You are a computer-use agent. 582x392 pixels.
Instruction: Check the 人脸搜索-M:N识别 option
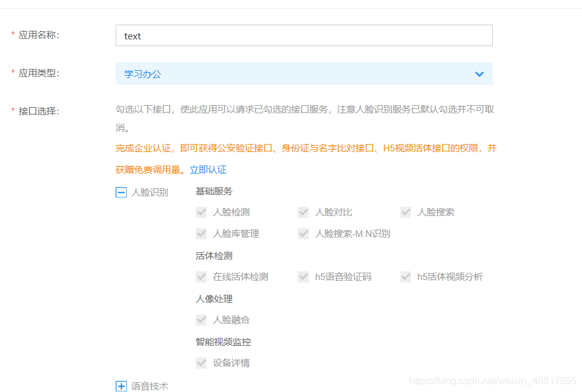pos(303,233)
